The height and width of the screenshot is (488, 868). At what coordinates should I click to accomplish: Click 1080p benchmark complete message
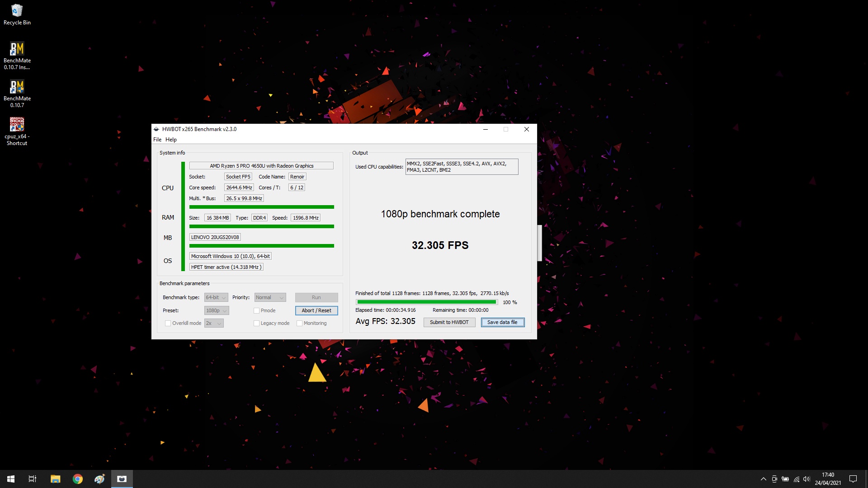pyautogui.click(x=440, y=214)
